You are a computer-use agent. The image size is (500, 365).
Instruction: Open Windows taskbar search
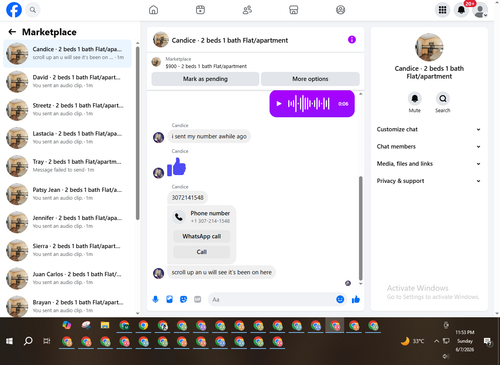[28, 341]
